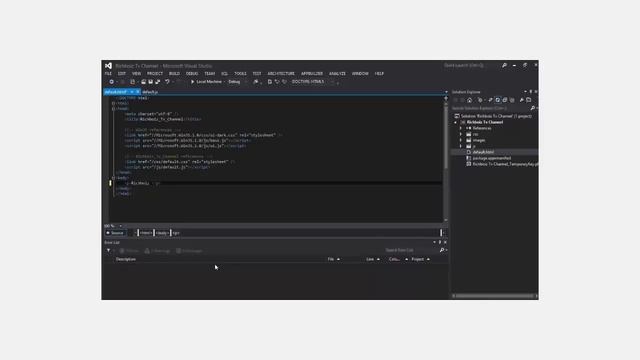Open the EDIT menu

122,73
